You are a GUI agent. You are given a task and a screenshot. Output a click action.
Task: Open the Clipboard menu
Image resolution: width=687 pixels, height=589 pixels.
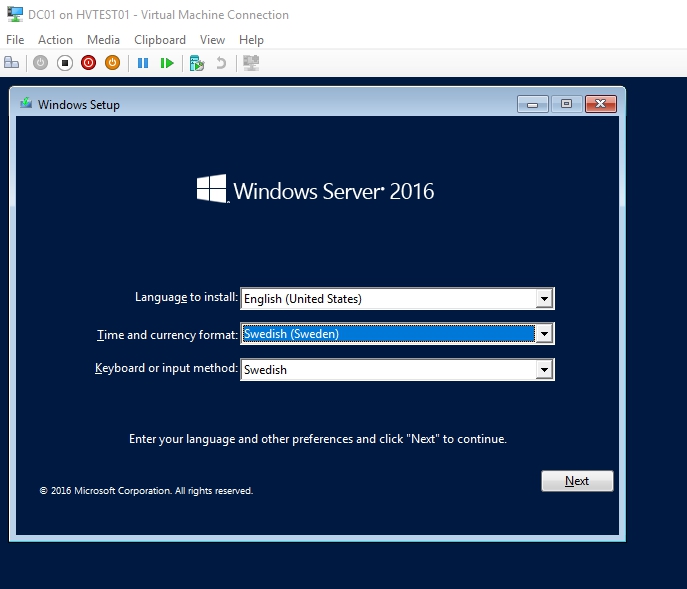point(160,40)
